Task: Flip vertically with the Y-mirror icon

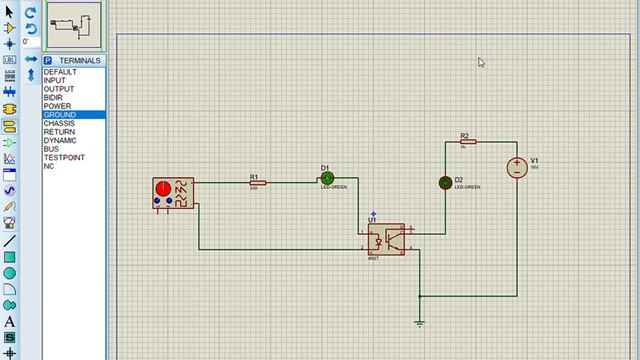Action: (31, 75)
